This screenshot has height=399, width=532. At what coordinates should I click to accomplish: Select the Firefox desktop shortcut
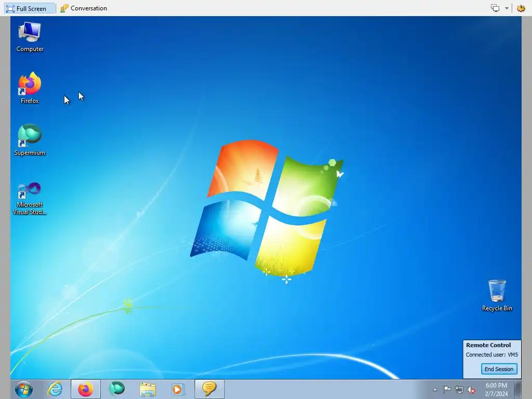pos(30,88)
